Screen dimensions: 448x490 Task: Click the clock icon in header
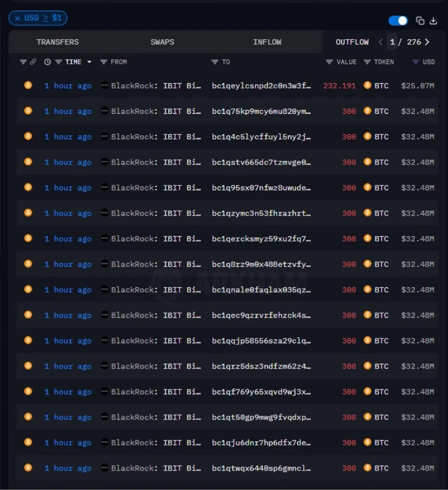click(x=47, y=62)
